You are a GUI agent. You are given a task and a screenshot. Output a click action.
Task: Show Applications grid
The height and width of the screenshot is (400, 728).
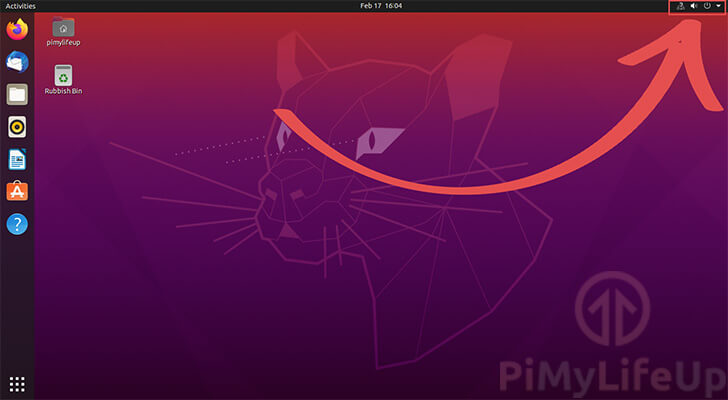point(17,384)
